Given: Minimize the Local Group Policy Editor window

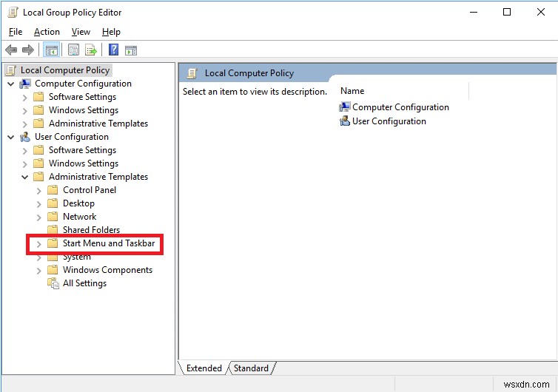Looking at the screenshot, I should click(x=474, y=12).
